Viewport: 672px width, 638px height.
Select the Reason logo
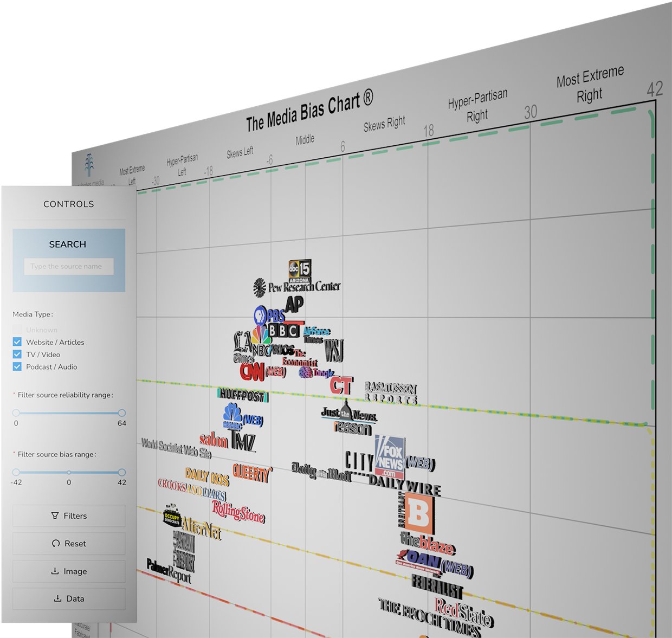pos(352,428)
